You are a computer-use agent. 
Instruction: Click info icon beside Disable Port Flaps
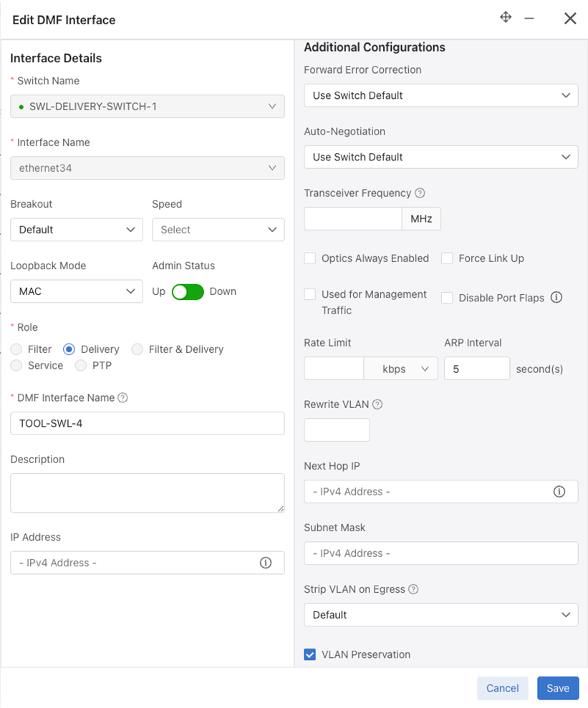pyautogui.click(x=556, y=297)
